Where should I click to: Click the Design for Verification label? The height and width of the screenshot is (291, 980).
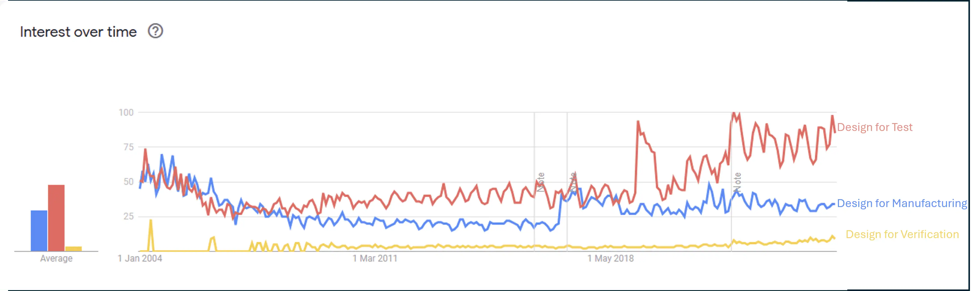[902, 234]
